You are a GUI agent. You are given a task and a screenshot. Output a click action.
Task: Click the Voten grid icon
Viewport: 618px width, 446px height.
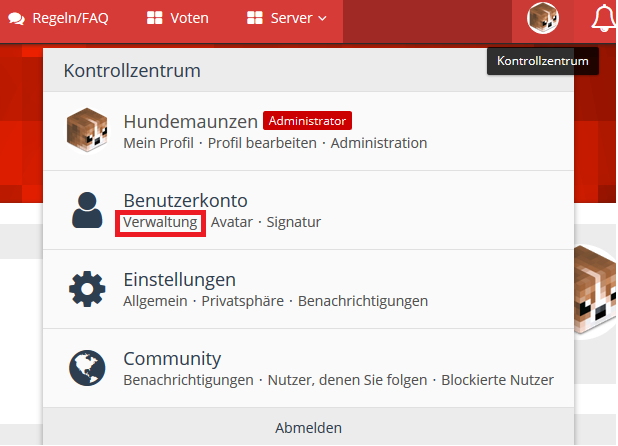tap(155, 18)
